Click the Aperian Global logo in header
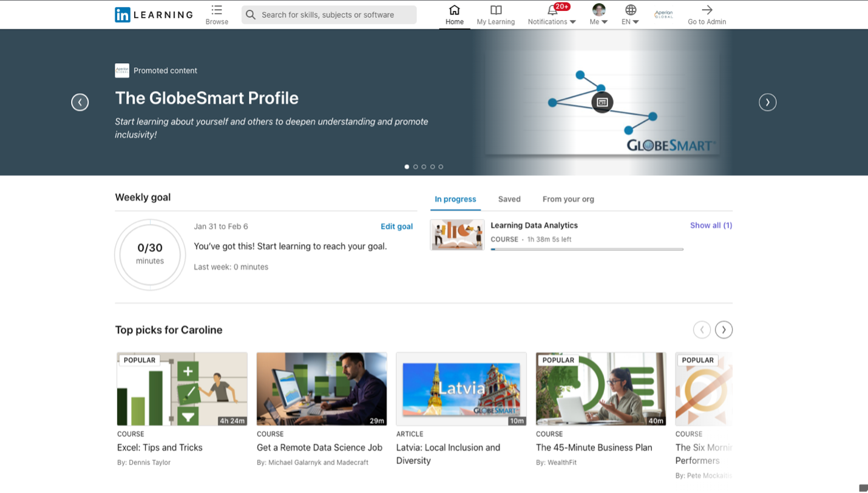868x493 pixels. (663, 15)
